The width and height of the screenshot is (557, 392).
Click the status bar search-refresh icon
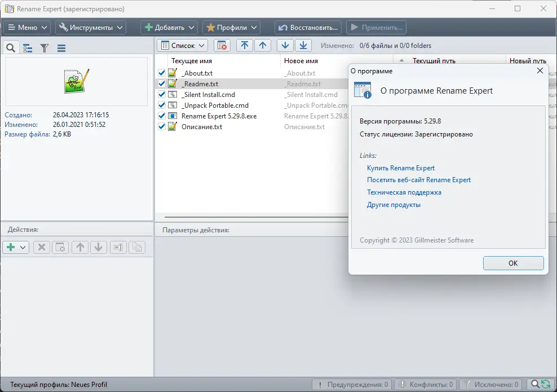(540, 384)
